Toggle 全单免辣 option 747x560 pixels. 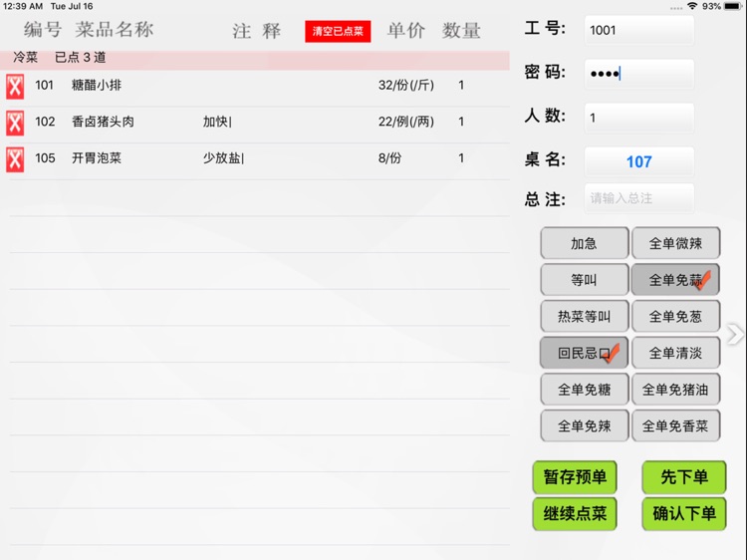pos(584,425)
